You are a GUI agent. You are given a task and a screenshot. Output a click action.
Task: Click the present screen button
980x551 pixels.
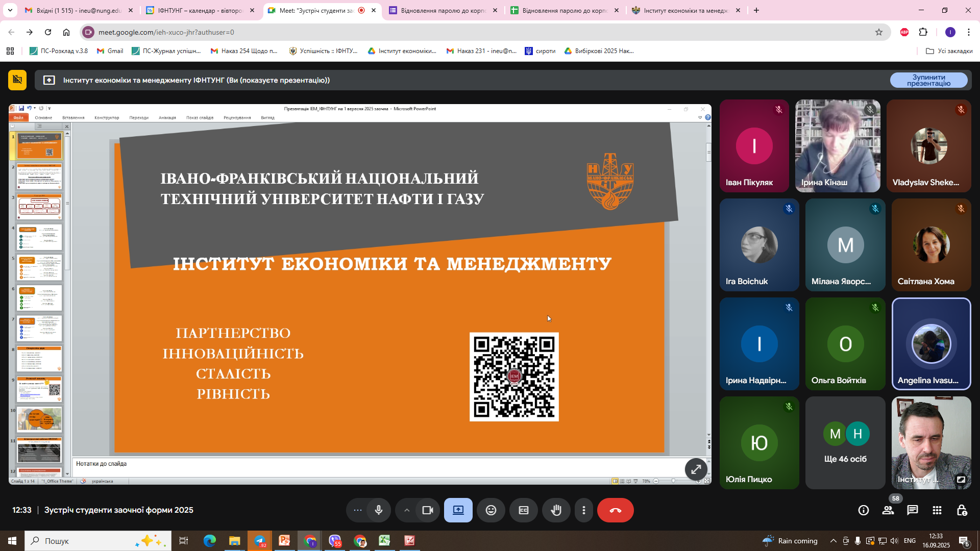click(458, 510)
